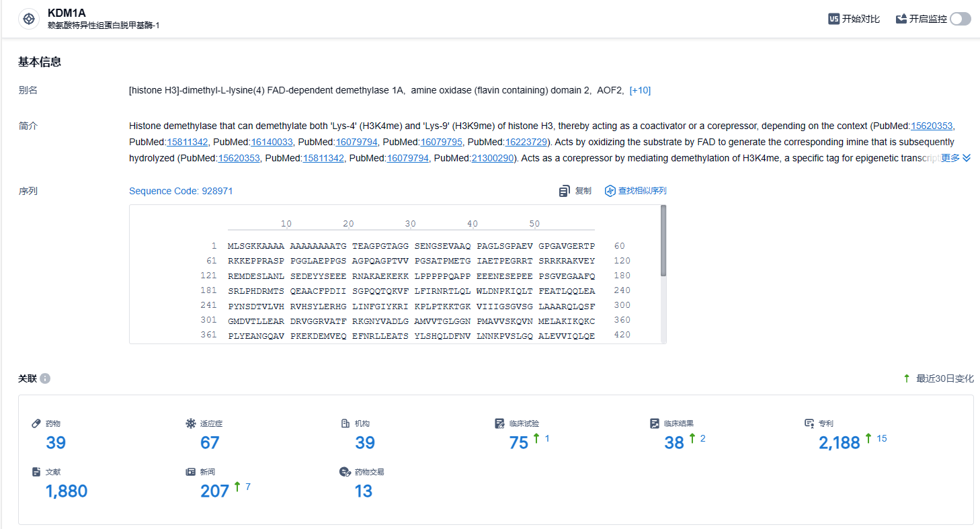Click the patents icon
The image size is (980, 529).
point(809,423)
